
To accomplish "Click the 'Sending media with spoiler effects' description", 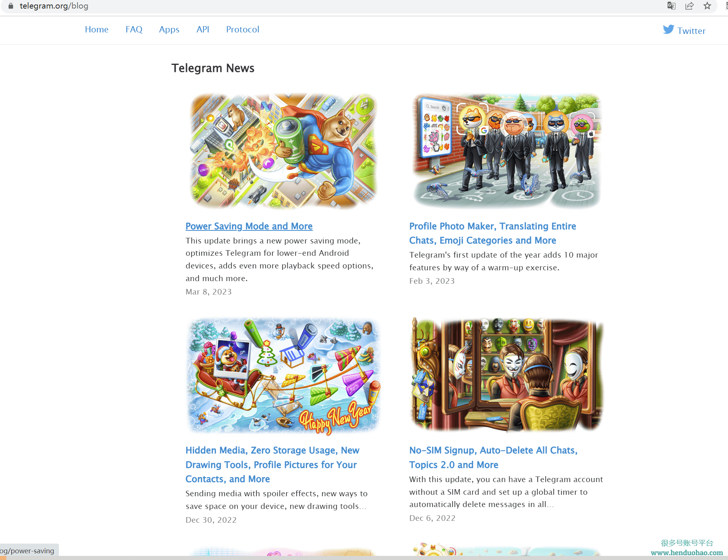I will tap(276, 500).
